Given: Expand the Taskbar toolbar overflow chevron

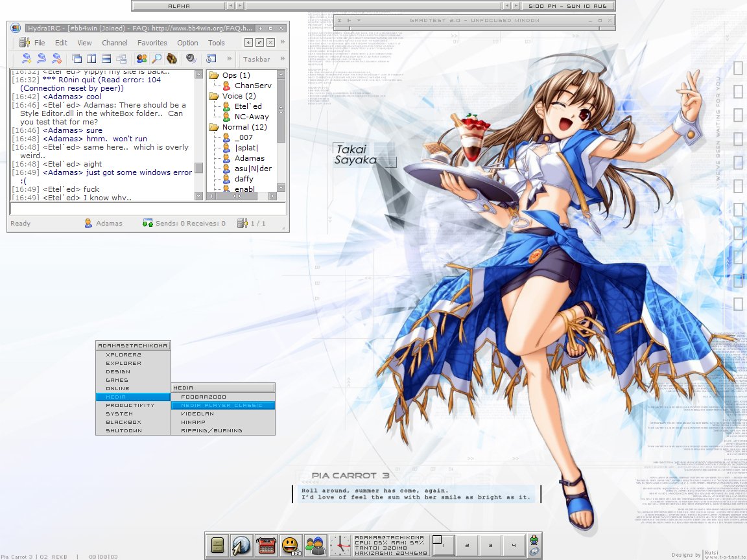Looking at the screenshot, I should click(283, 58).
